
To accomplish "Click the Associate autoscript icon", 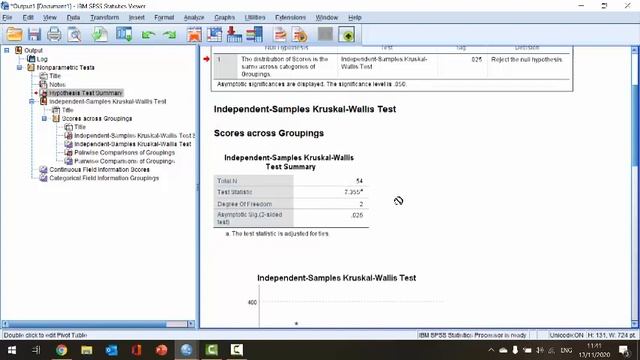I will (300, 34).
